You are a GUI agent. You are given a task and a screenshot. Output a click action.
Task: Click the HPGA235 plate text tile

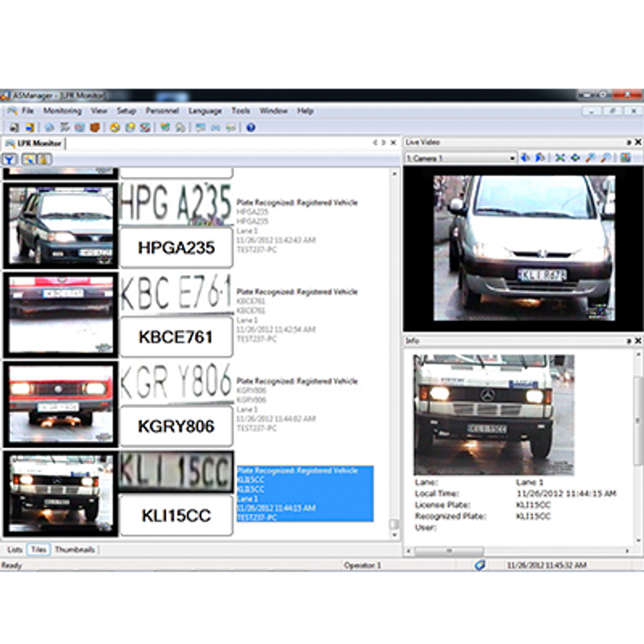pos(177,247)
